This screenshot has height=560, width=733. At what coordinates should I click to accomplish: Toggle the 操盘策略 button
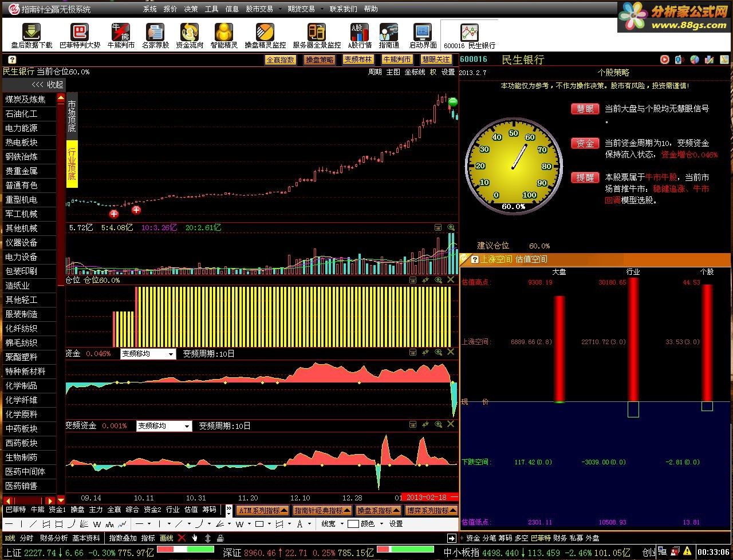click(x=320, y=60)
